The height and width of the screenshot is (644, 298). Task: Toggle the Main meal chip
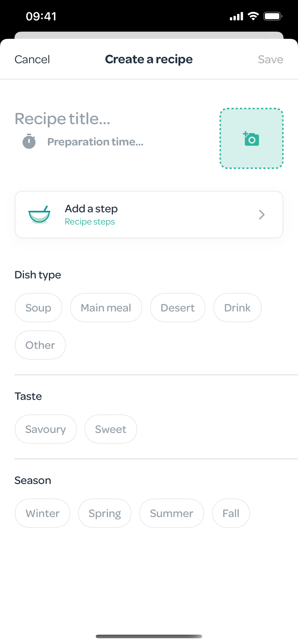tap(106, 308)
